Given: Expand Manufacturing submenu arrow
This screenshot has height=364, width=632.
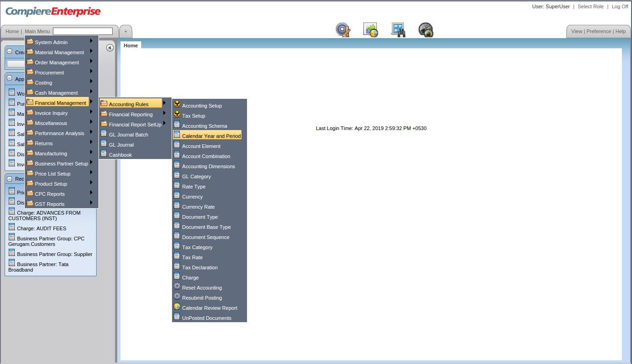Looking at the screenshot, I should [92, 152].
